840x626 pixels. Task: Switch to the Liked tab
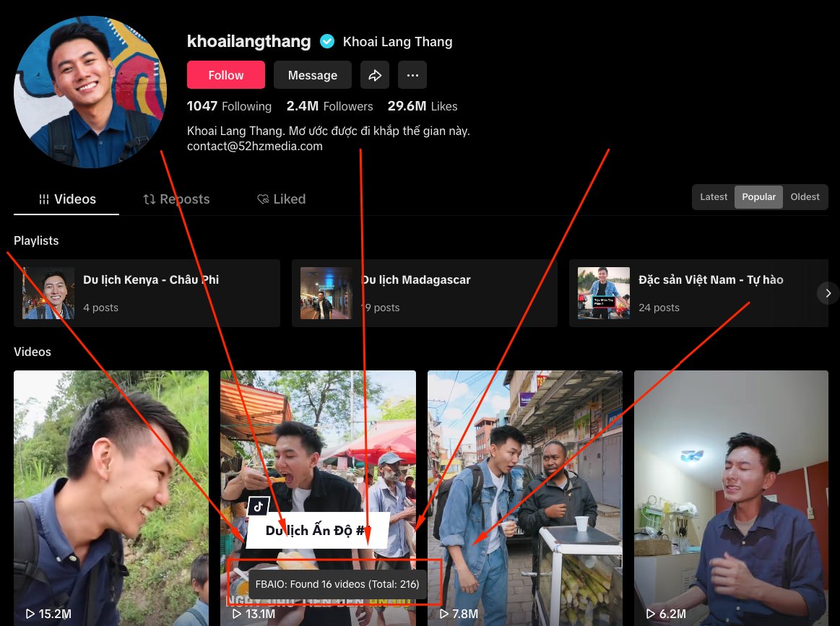tap(281, 199)
